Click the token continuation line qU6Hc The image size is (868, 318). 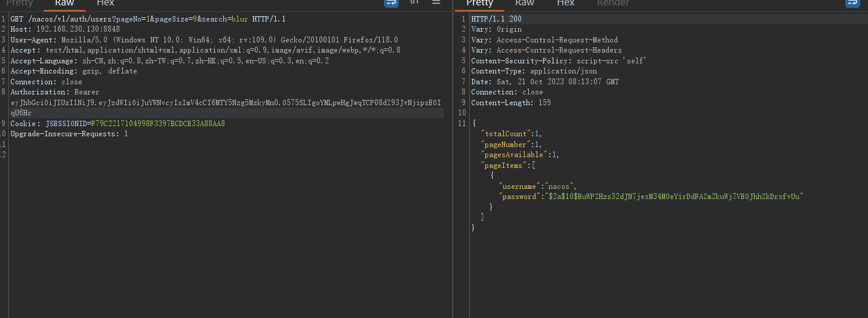pos(21,113)
